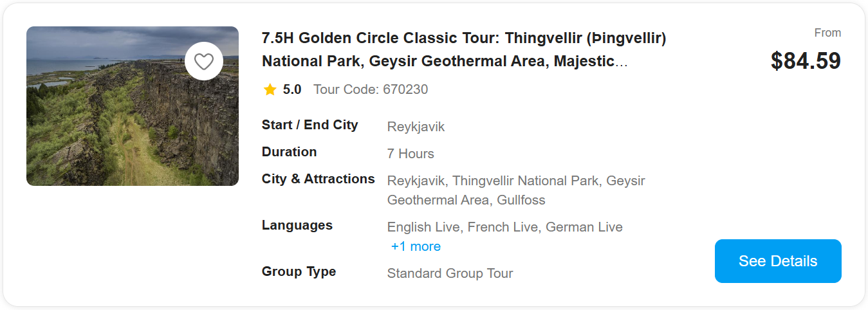Click the City & Attractions label
The image size is (868, 310).
(x=318, y=179)
